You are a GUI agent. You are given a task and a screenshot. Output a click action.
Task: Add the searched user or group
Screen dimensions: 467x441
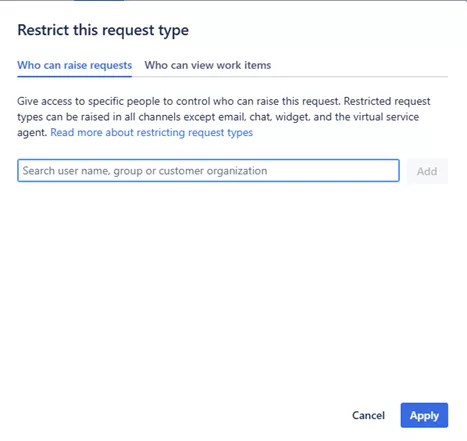pyautogui.click(x=427, y=171)
